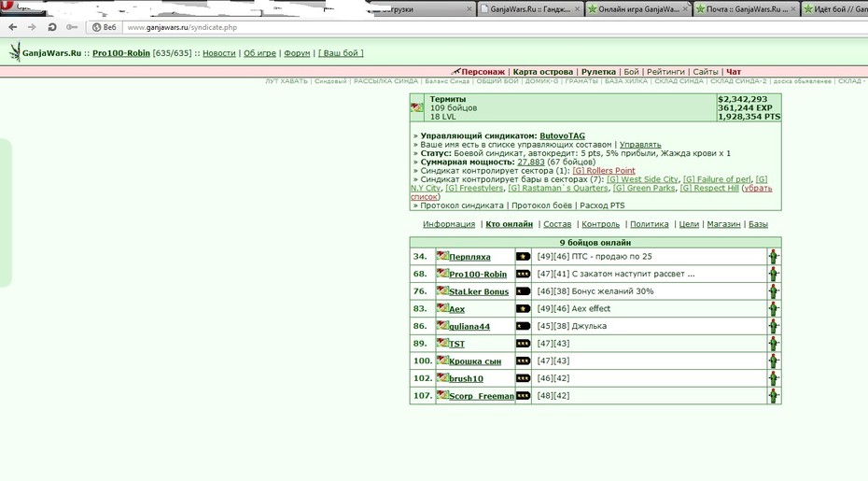The width and height of the screenshot is (868, 481).
Task: Click the browser forward arrow
Action: 32,27
